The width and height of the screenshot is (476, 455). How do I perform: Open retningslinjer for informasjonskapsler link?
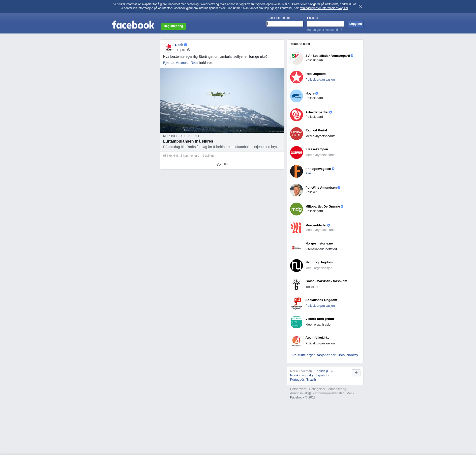pos(324,8)
